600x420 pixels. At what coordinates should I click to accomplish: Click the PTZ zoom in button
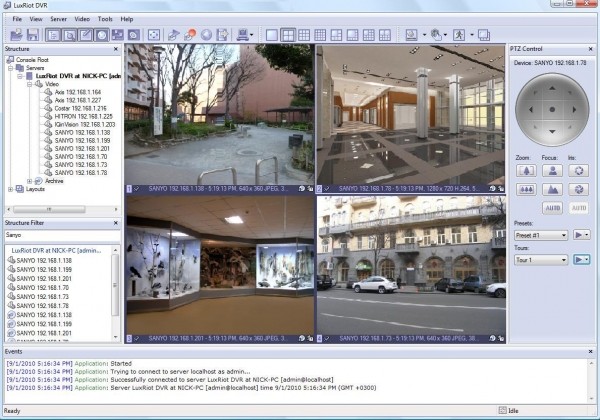click(527, 171)
